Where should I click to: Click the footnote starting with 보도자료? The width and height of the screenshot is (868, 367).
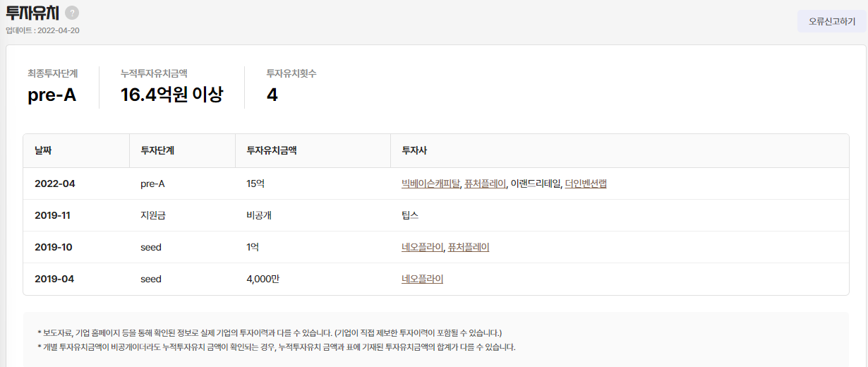(270, 332)
